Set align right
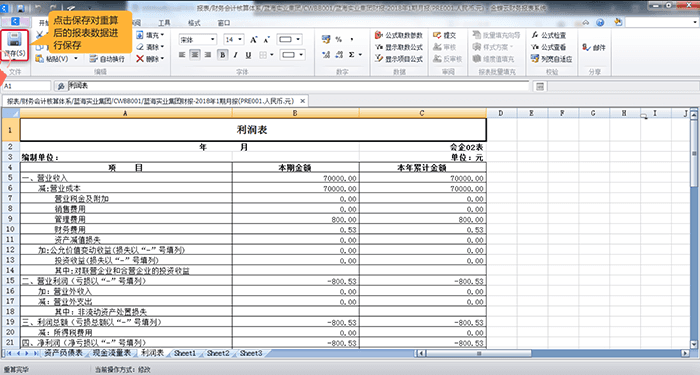The height and width of the screenshot is (375, 700). (x=208, y=55)
